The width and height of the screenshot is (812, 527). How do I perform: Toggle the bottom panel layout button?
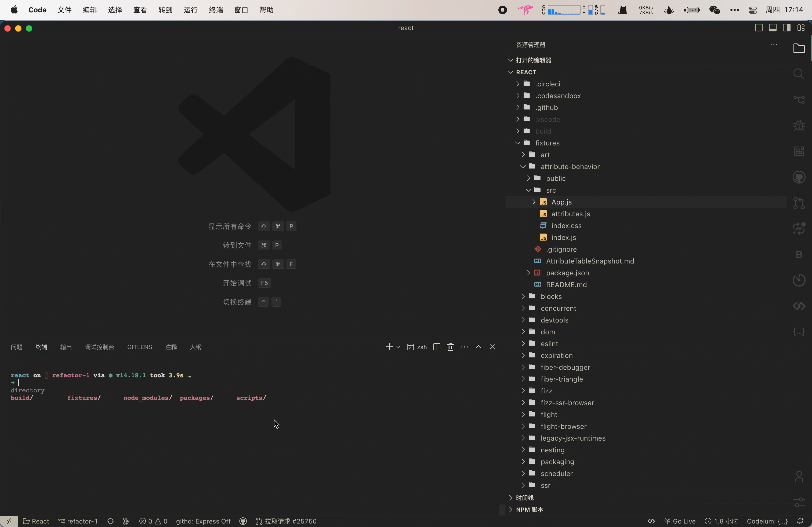pos(773,28)
